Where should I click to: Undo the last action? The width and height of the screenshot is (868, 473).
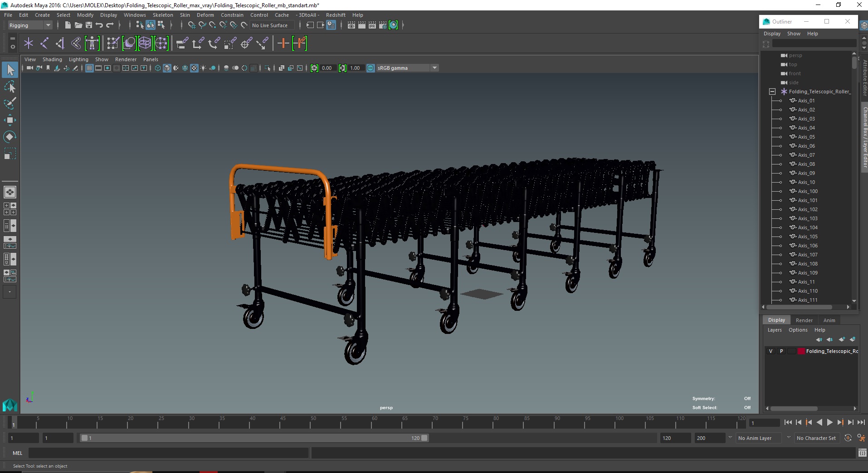coord(99,25)
